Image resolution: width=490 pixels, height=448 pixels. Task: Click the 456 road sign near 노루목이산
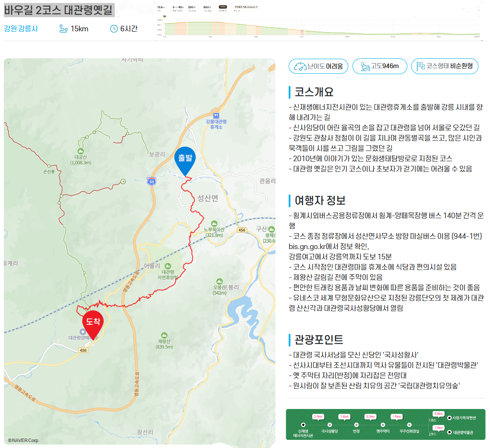(242, 230)
